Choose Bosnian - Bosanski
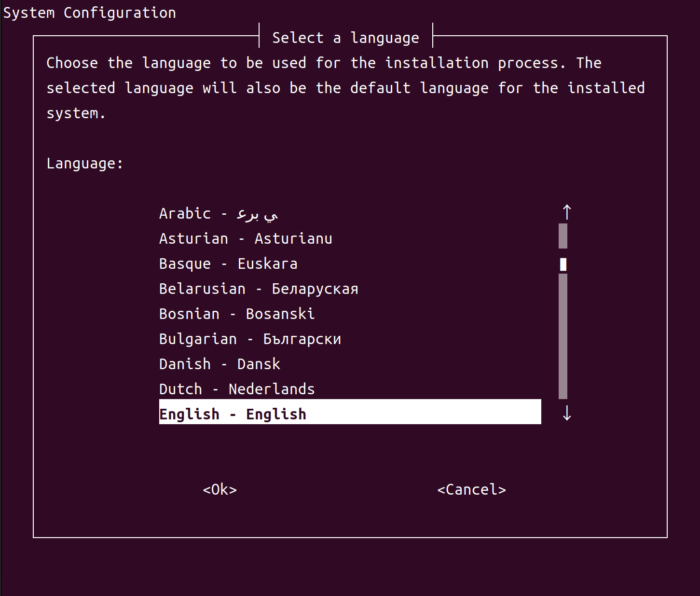 (x=236, y=313)
